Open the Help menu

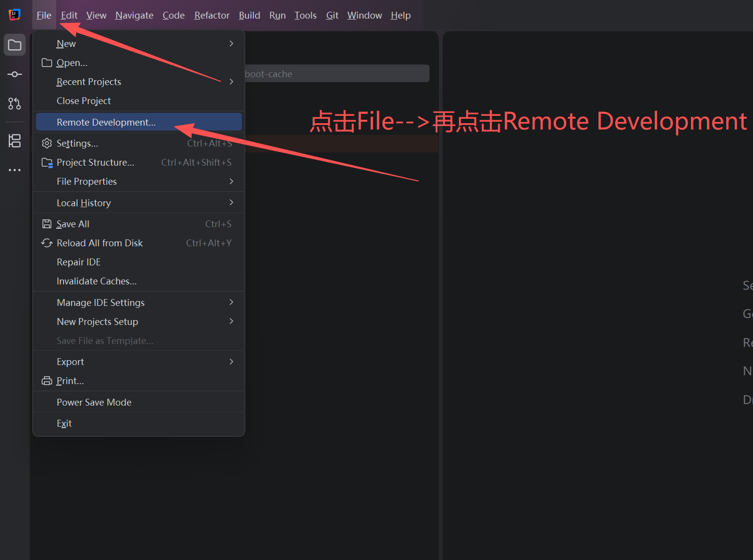401,15
